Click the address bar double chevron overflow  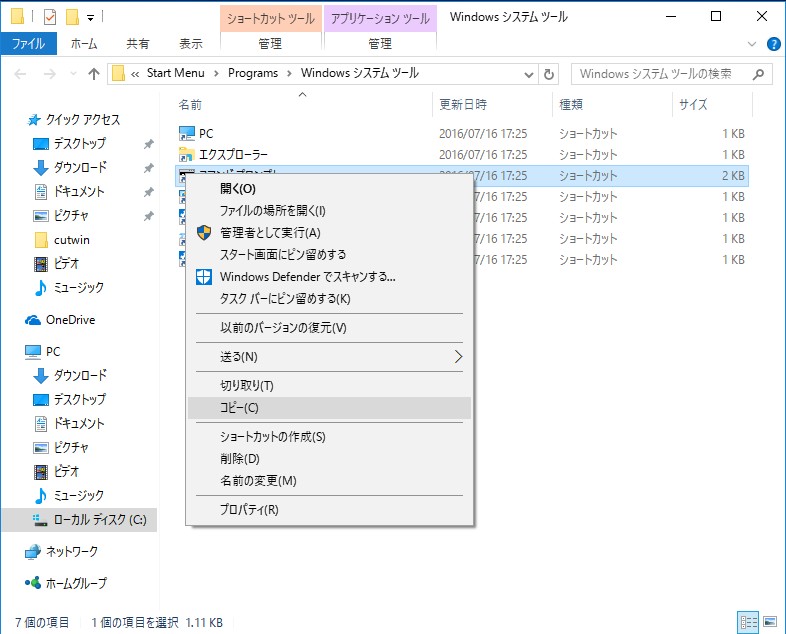point(135,74)
